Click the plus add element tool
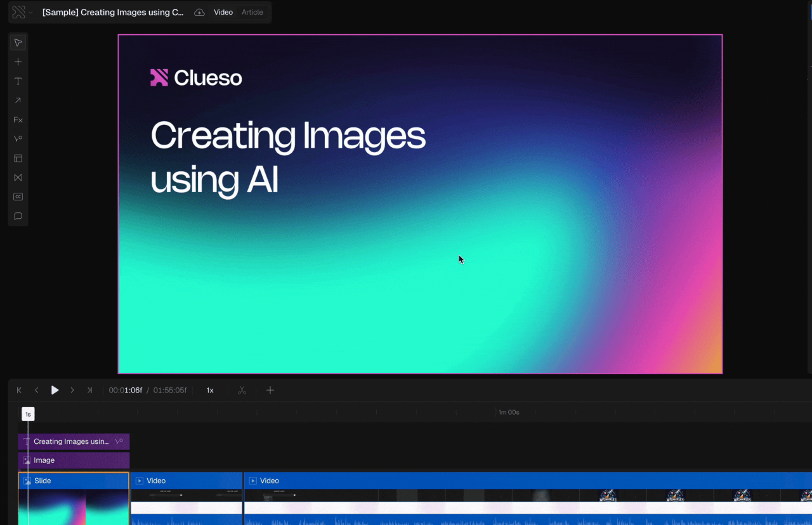The width and height of the screenshot is (812, 525). pos(18,62)
